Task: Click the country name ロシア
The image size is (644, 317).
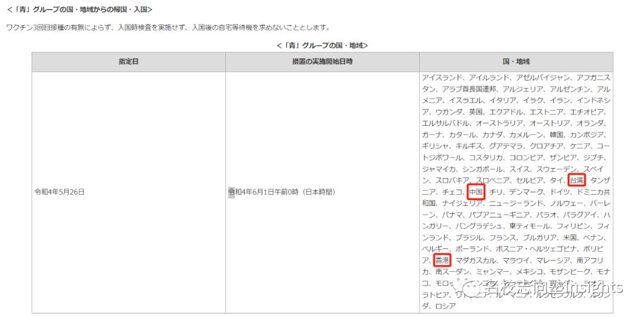Action: [445, 306]
